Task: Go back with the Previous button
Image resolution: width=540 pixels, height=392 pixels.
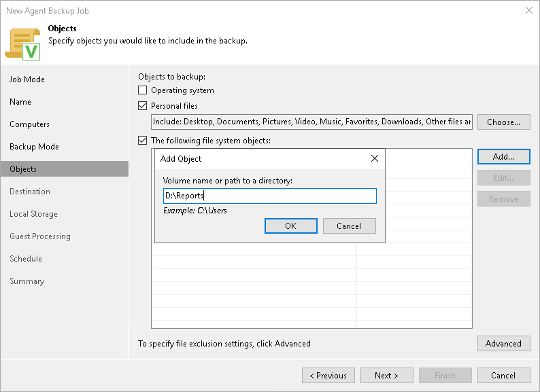Action: tap(328, 376)
